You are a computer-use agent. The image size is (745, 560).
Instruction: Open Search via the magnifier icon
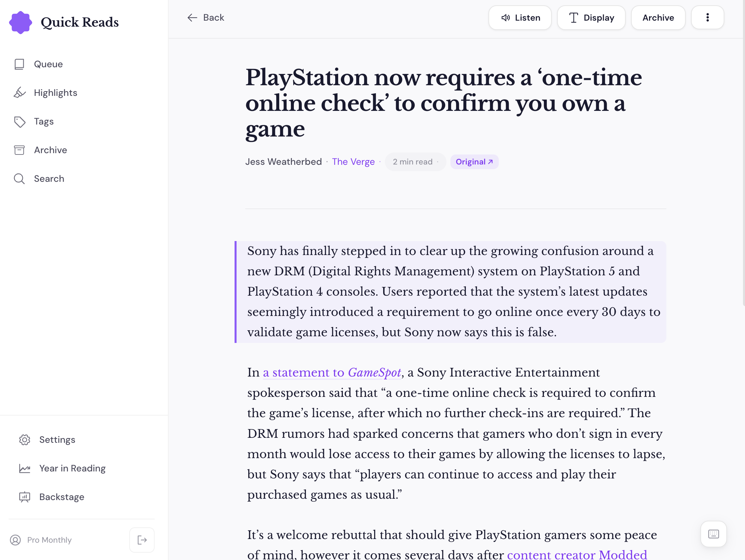coord(19,179)
